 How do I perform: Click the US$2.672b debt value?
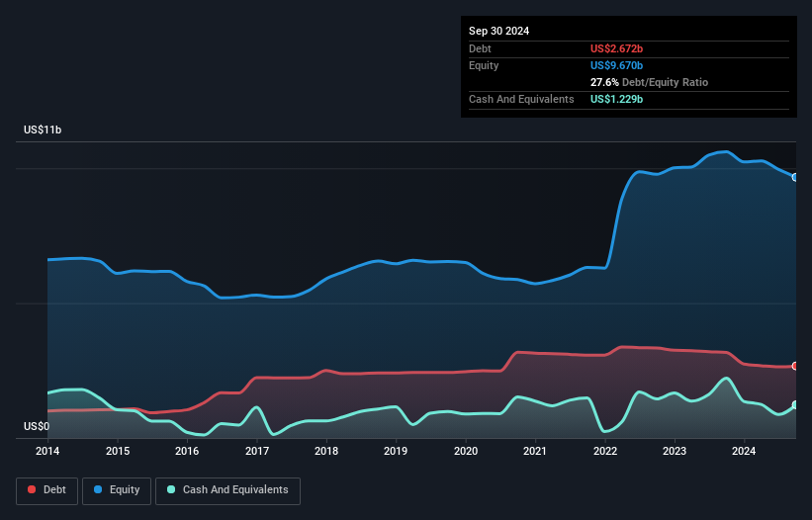tap(616, 48)
